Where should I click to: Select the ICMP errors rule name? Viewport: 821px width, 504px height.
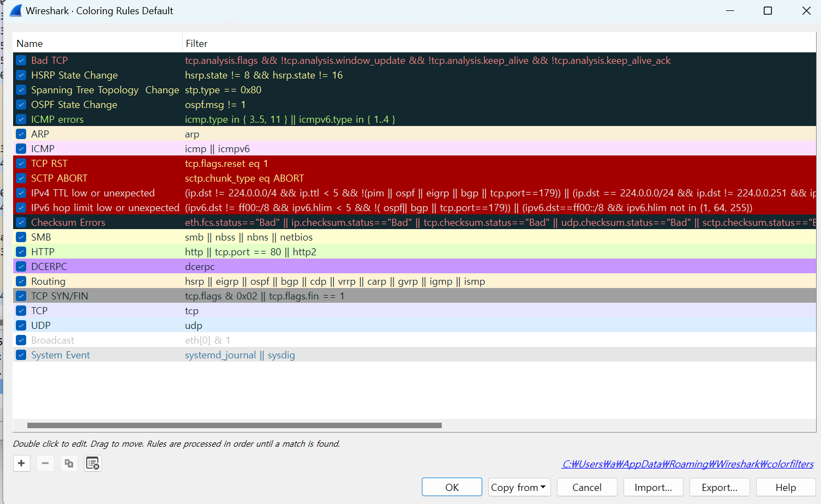(57, 119)
